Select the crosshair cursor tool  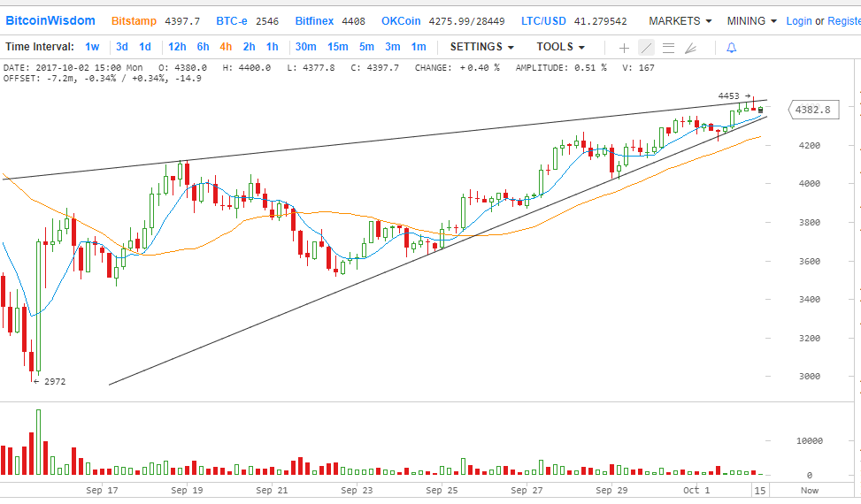pos(625,48)
